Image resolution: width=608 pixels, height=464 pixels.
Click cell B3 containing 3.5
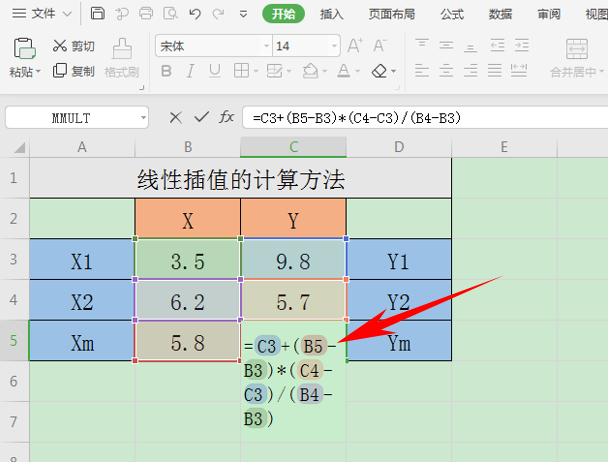click(188, 259)
